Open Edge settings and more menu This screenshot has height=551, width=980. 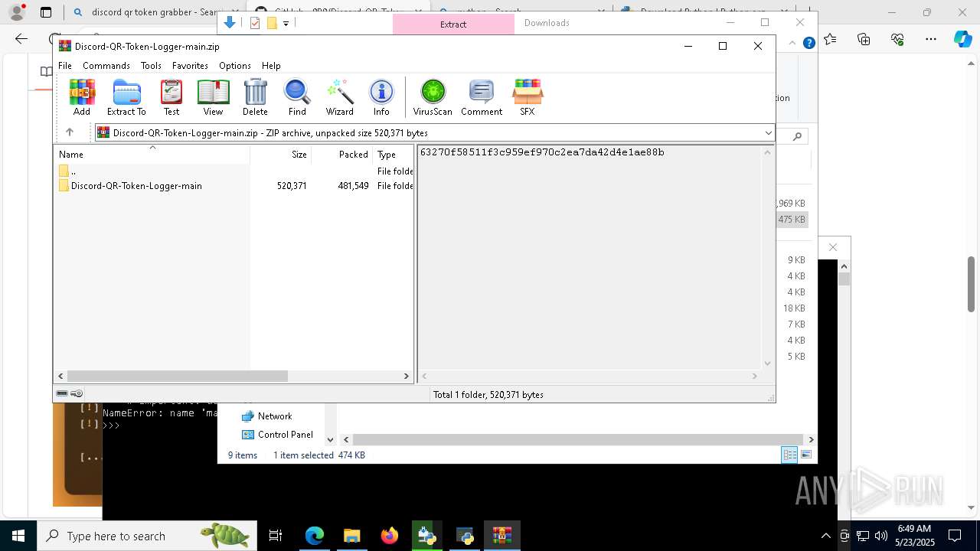tap(931, 39)
